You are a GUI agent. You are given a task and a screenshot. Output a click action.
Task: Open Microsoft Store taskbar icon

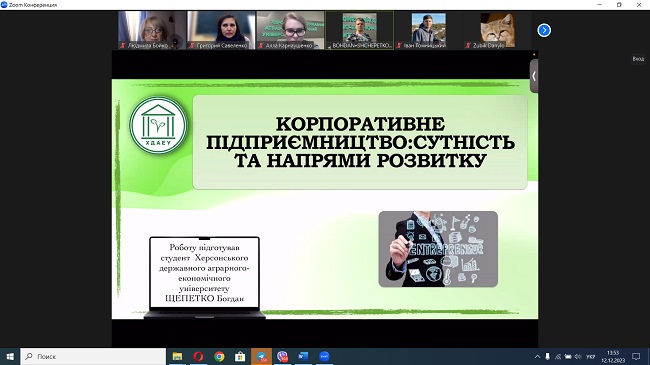click(240, 356)
